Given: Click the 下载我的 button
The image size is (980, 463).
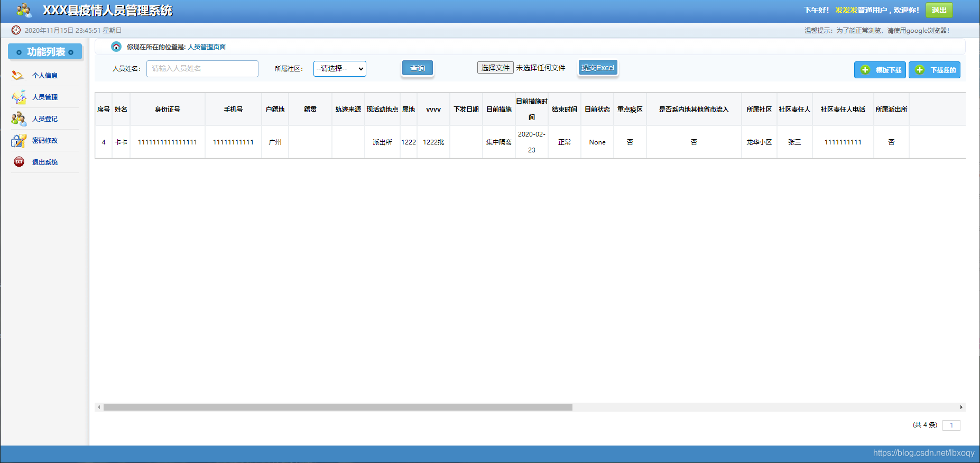Looking at the screenshot, I should pyautogui.click(x=935, y=70).
